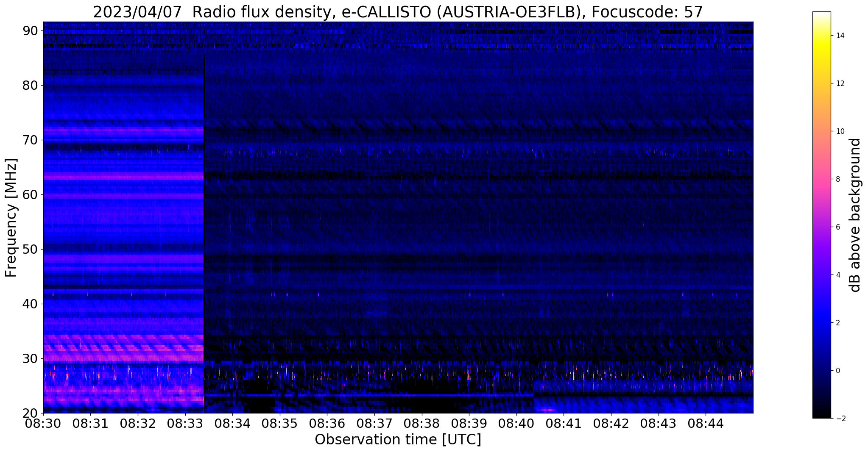Click the 08:39 time tick label
Viewport: 868px width, 452px height.
coord(469,423)
